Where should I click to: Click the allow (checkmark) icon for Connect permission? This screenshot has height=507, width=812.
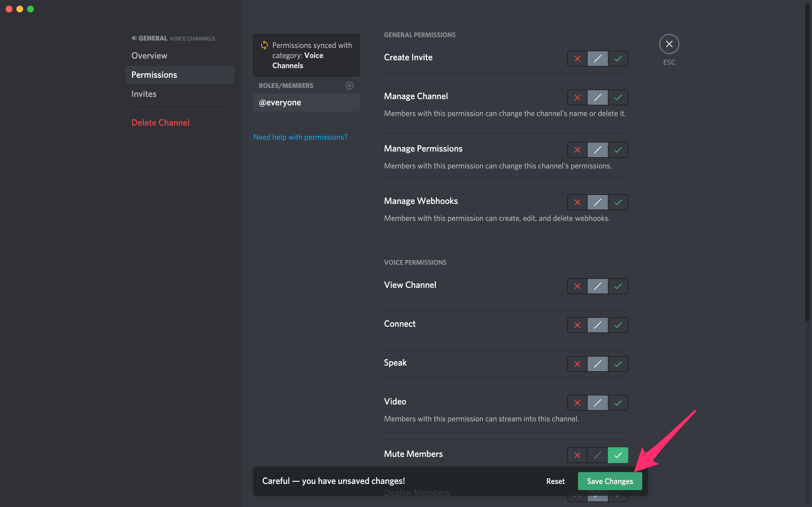618,325
